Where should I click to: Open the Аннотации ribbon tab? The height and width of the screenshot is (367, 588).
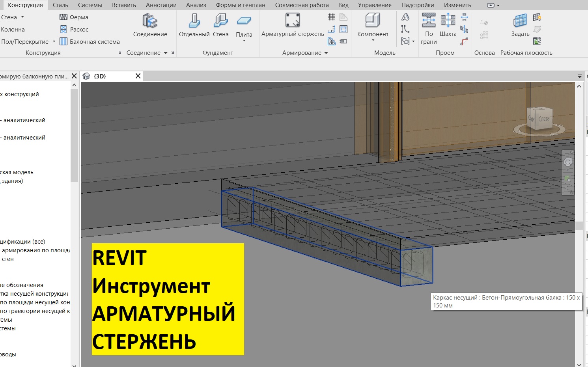[x=161, y=5]
